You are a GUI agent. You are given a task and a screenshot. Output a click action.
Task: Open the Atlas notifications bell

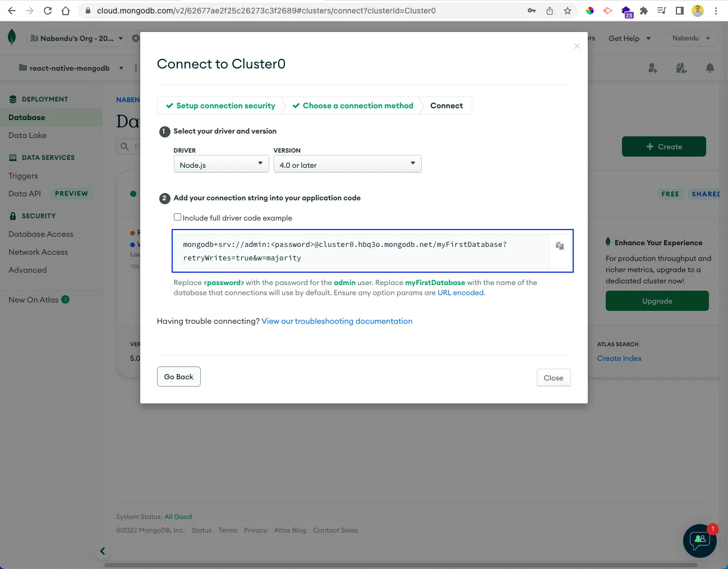(710, 68)
